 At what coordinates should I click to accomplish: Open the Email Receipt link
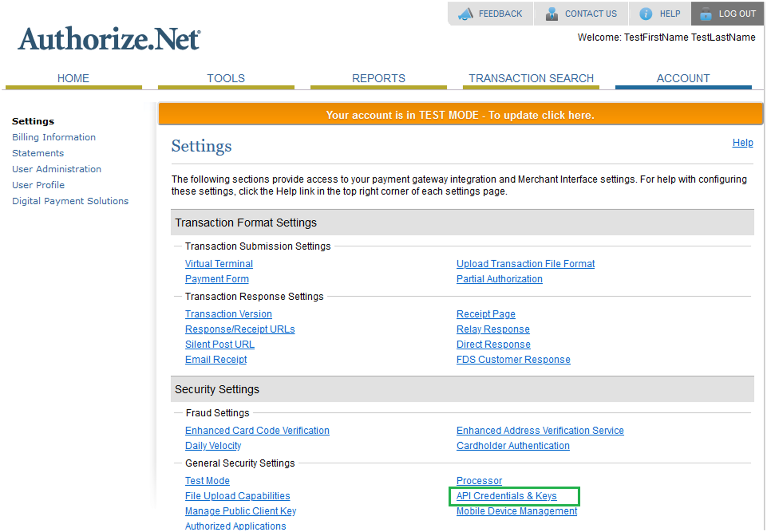[x=216, y=360]
